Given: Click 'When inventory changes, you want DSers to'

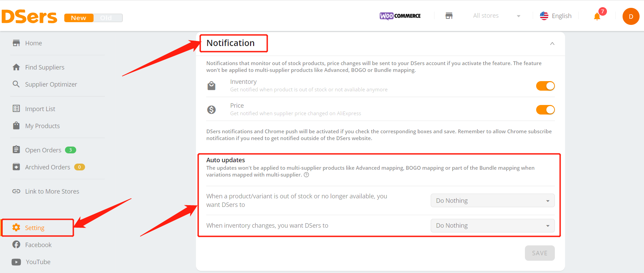Looking at the screenshot, I should coord(267,225).
